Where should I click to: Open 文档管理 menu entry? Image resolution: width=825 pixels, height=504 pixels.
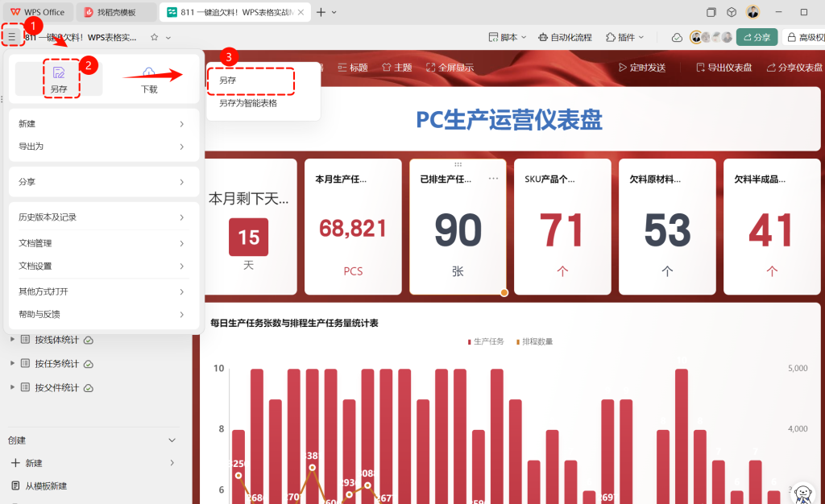coord(104,243)
